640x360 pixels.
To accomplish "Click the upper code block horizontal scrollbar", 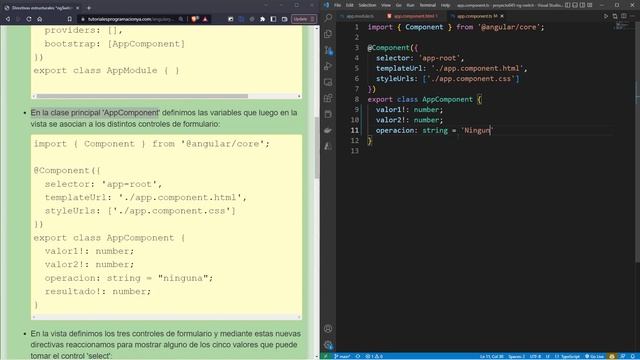I will point(142,96).
